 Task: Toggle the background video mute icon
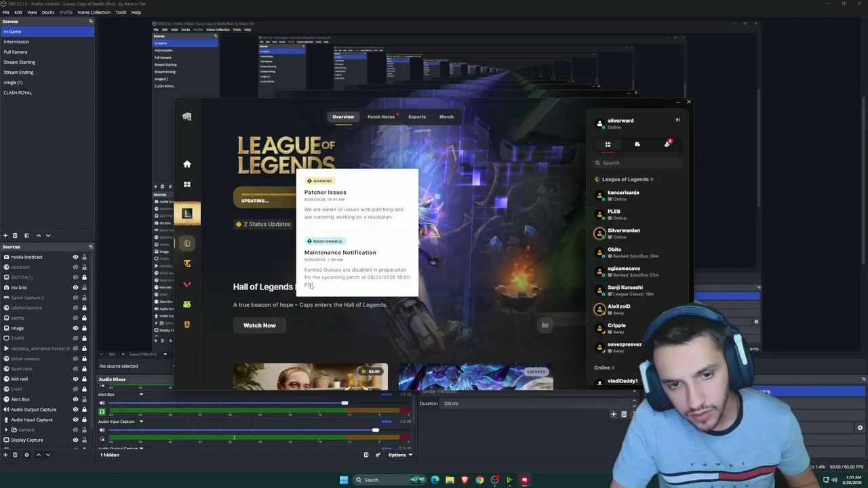(x=545, y=325)
